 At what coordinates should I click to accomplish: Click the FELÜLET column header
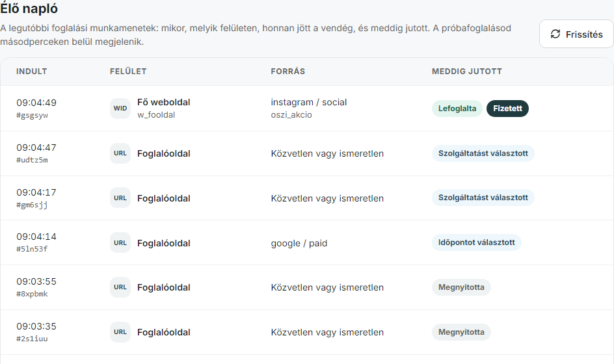point(128,71)
